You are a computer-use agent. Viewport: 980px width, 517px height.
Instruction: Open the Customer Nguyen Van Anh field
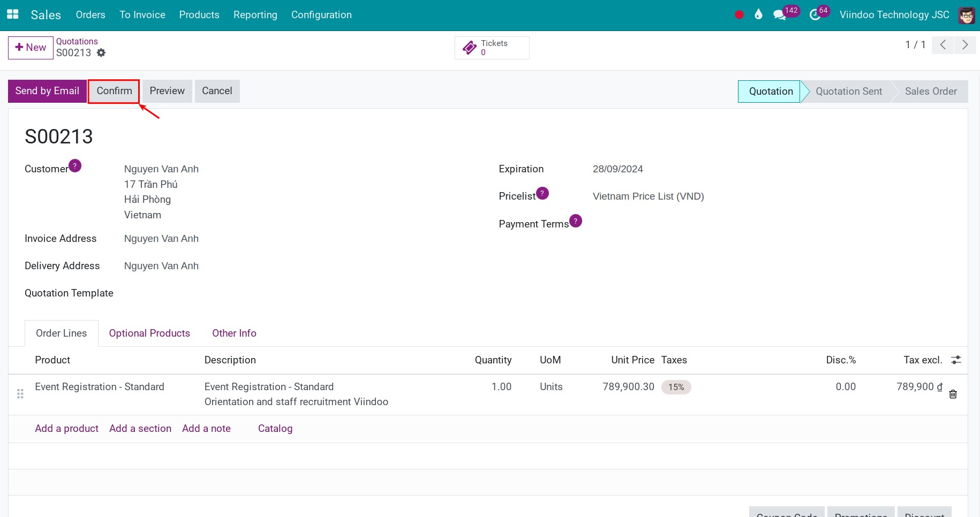point(161,169)
